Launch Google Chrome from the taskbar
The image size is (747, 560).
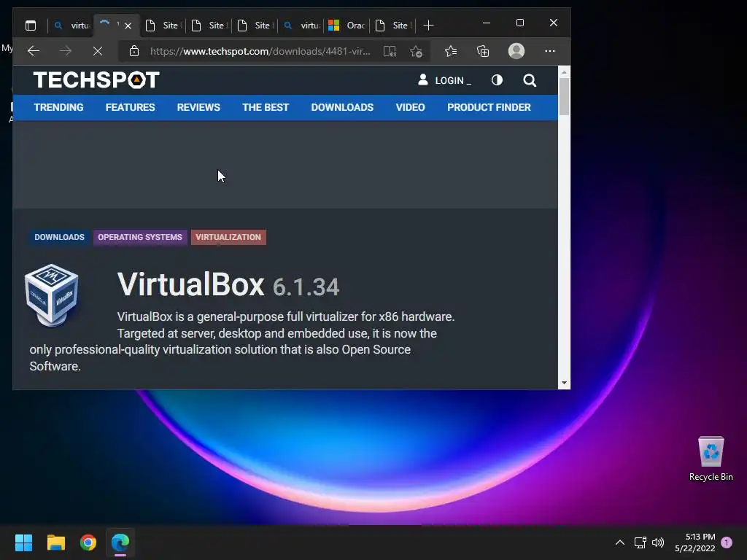pos(88,542)
